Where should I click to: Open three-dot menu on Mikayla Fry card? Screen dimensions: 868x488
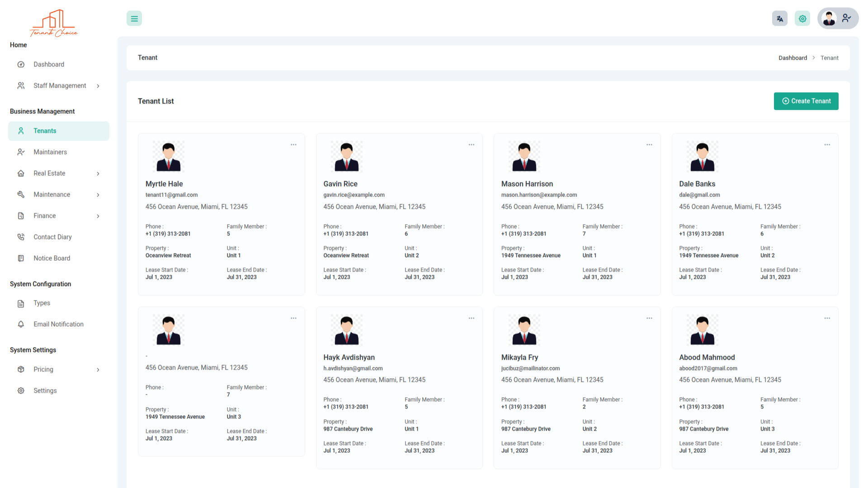tap(649, 318)
